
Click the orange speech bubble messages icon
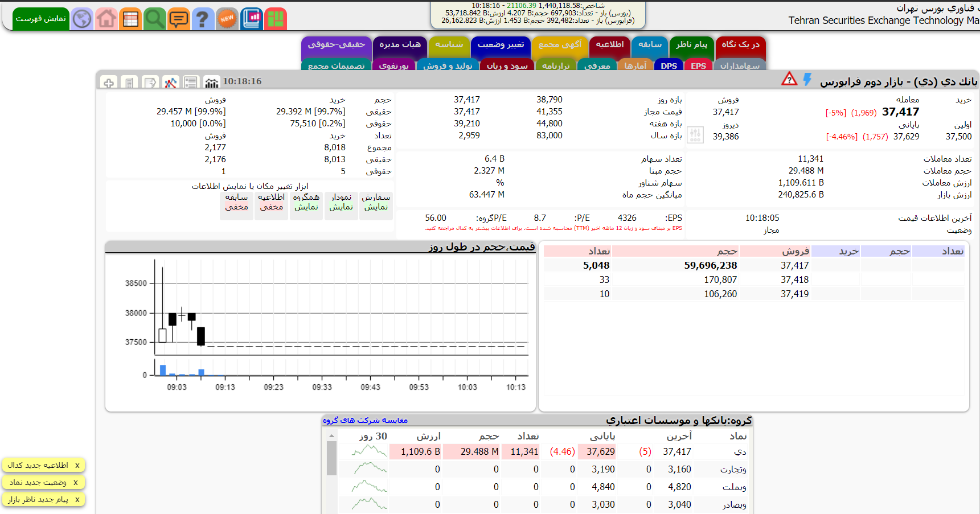pyautogui.click(x=178, y=19)
